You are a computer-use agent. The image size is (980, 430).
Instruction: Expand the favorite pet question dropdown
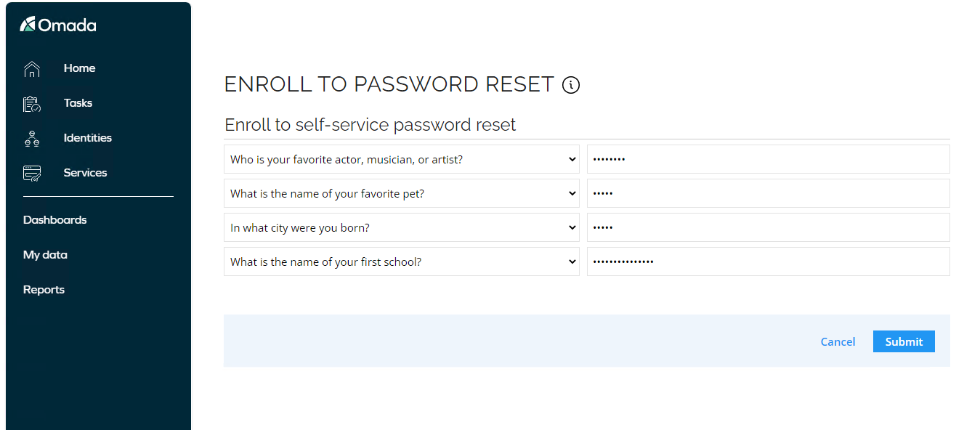point(402,193)
